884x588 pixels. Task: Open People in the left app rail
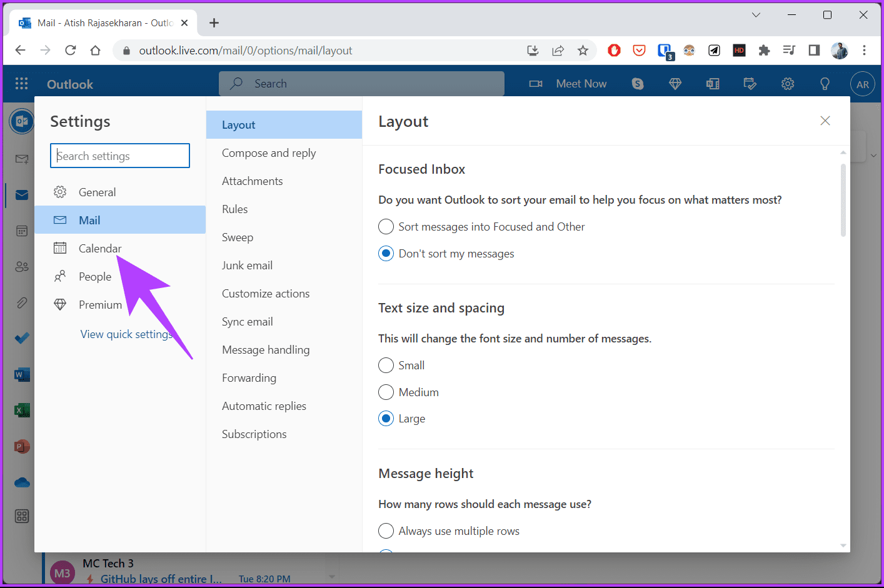tap(22, 267)
